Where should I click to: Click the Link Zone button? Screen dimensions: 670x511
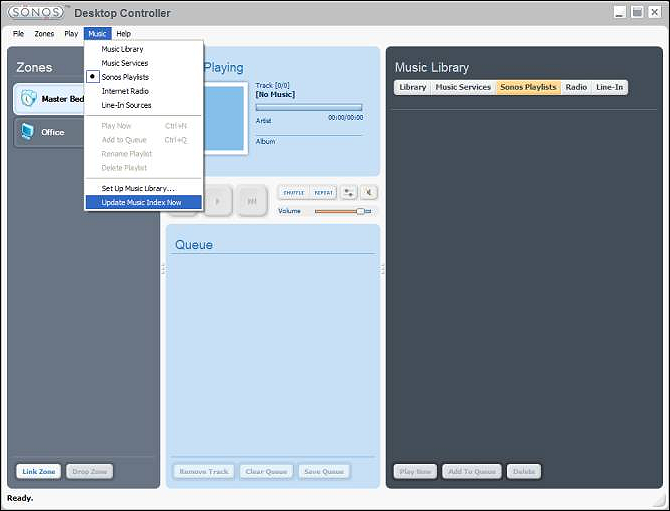click(38, 472)
